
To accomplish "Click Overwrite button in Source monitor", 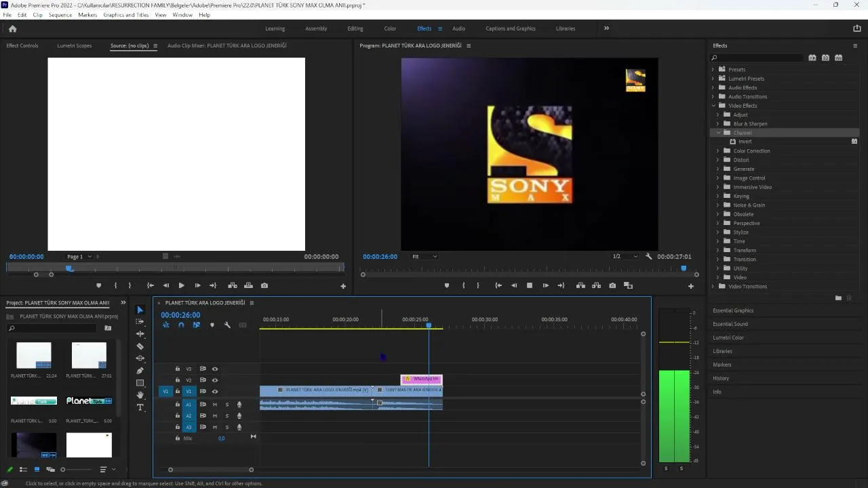I will tap(248, 285).
